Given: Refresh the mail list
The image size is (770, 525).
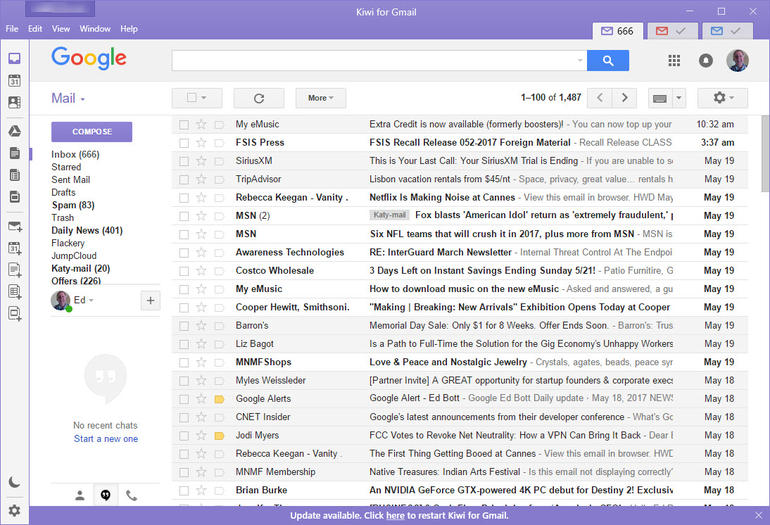Looking at the screenshot, I should 259,98.
